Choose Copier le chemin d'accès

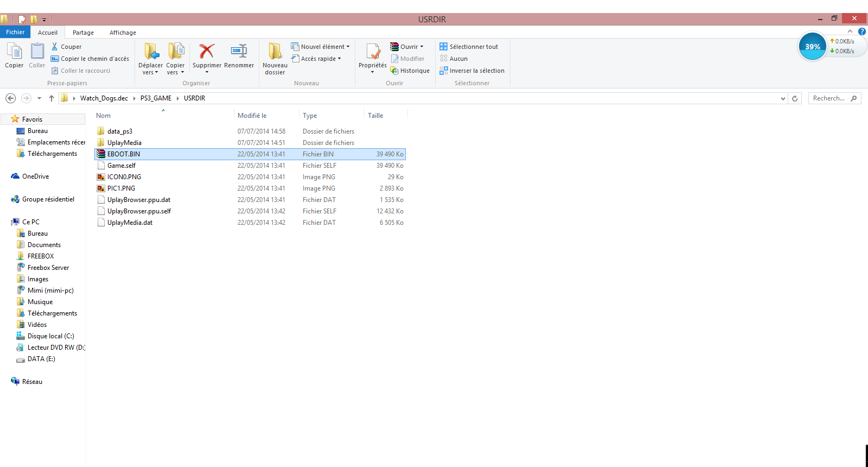click(x=90, y=59)
